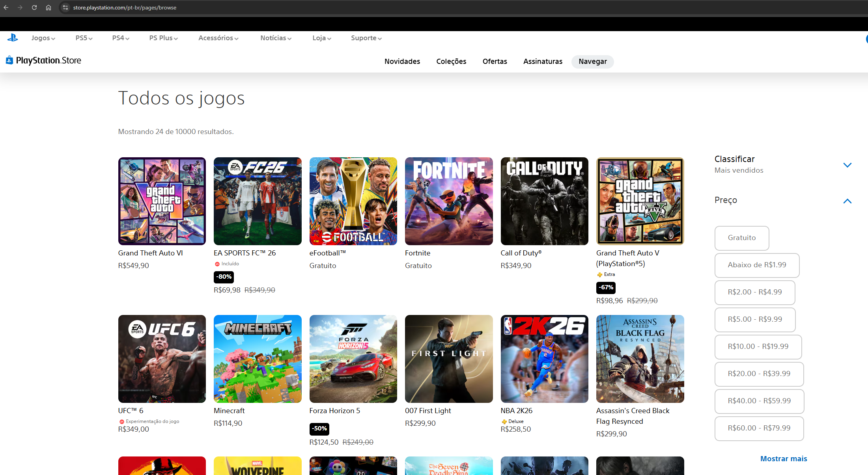The height and width of the screenshot is (475, 868).
Task: Open the eFootball cover image
Action: tap(353, 201)
